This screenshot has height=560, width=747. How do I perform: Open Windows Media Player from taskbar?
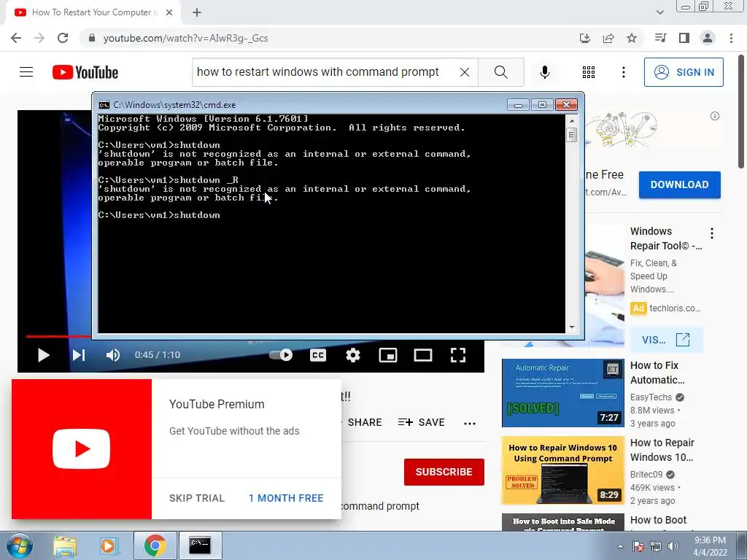(x=109, y=545)
